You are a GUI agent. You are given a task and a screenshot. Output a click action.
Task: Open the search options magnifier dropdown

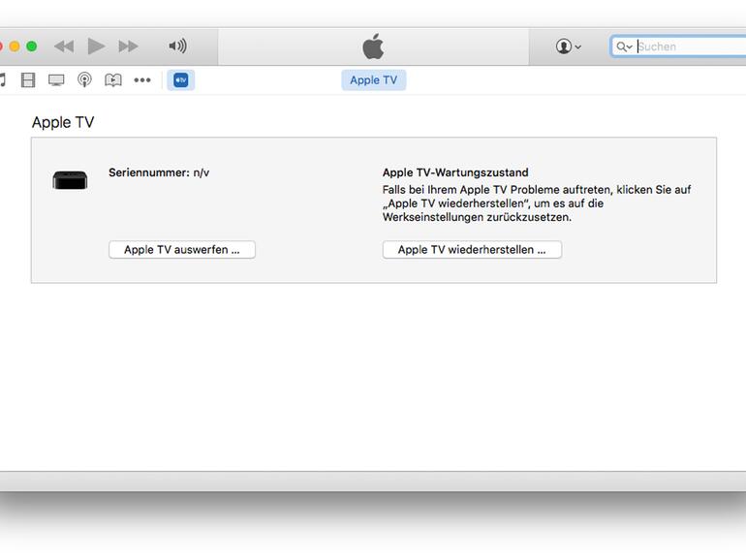(x=624, y=47)
